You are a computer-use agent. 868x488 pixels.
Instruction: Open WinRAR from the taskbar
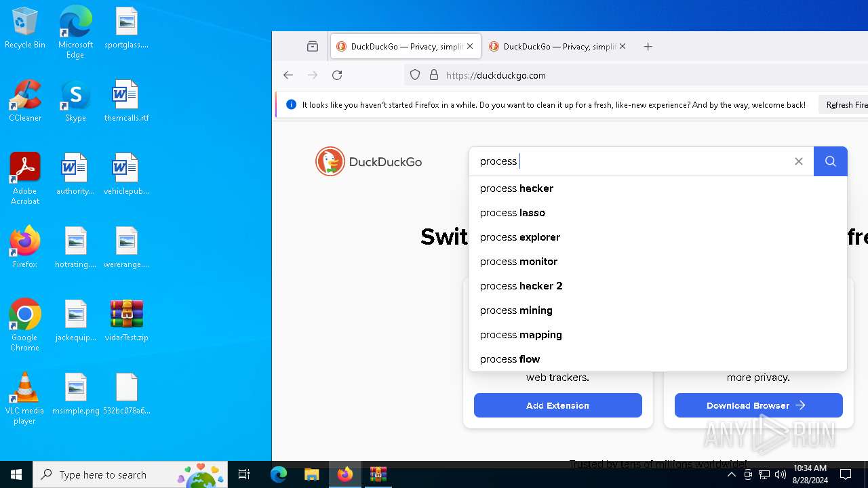point(378,474)
